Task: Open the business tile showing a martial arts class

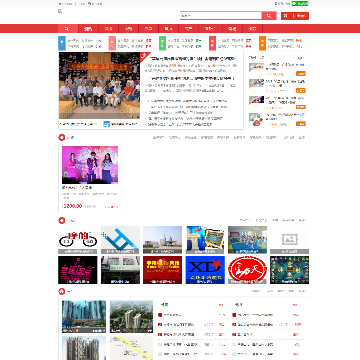Action: tap(247, 240)
